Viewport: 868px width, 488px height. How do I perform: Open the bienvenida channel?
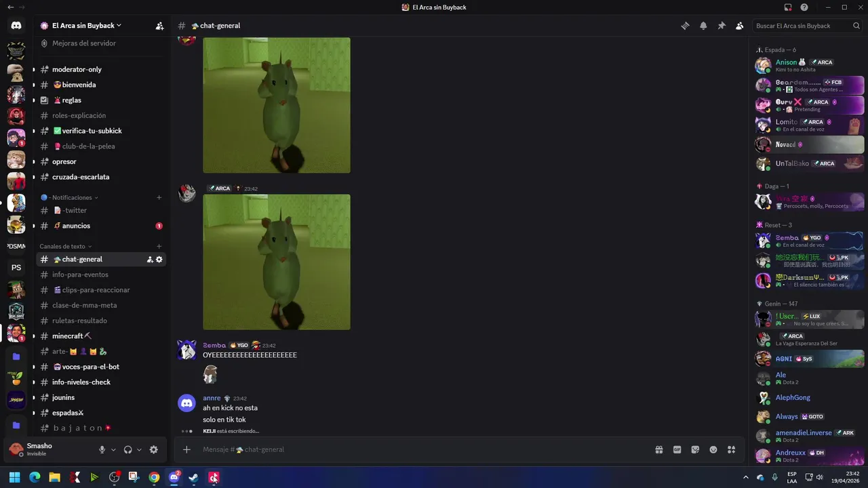click(100, 85)
